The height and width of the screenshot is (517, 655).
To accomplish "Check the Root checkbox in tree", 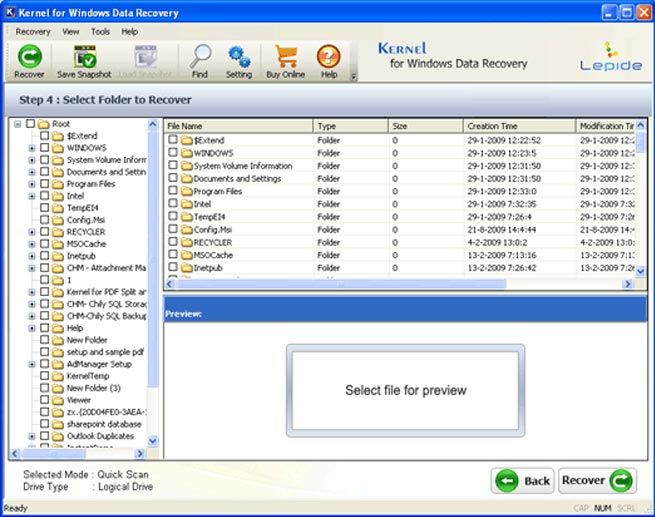I will pos(30,124).
